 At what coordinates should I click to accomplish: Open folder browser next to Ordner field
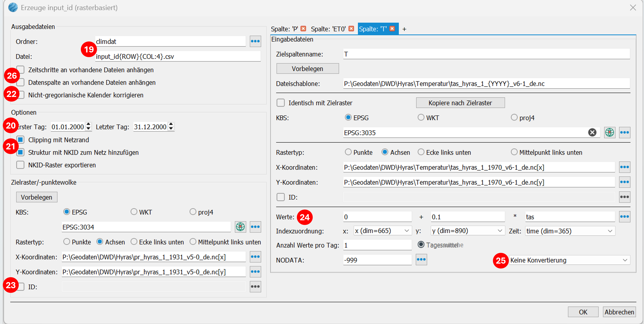pyautogui.click(x=255, y=41)
